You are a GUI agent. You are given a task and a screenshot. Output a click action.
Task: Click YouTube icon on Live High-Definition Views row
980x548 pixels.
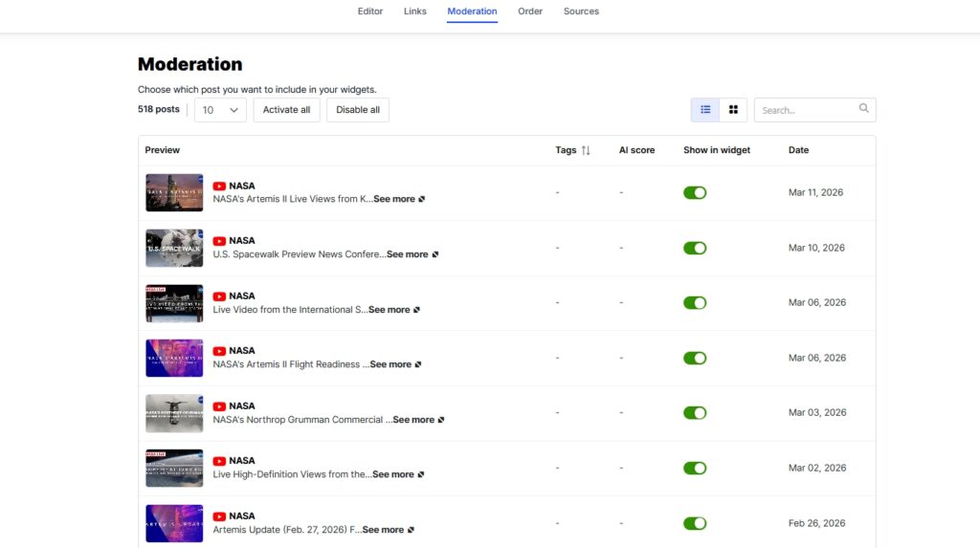click(x=219, y=461)
